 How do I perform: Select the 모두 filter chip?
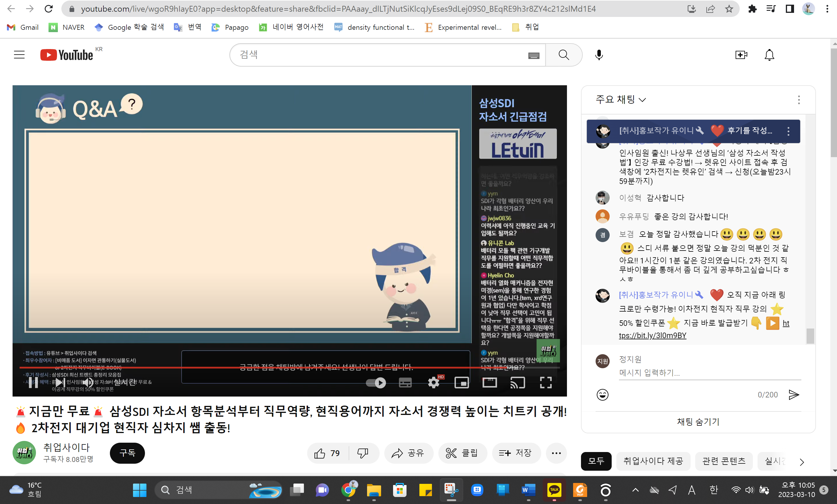[596, 461]
